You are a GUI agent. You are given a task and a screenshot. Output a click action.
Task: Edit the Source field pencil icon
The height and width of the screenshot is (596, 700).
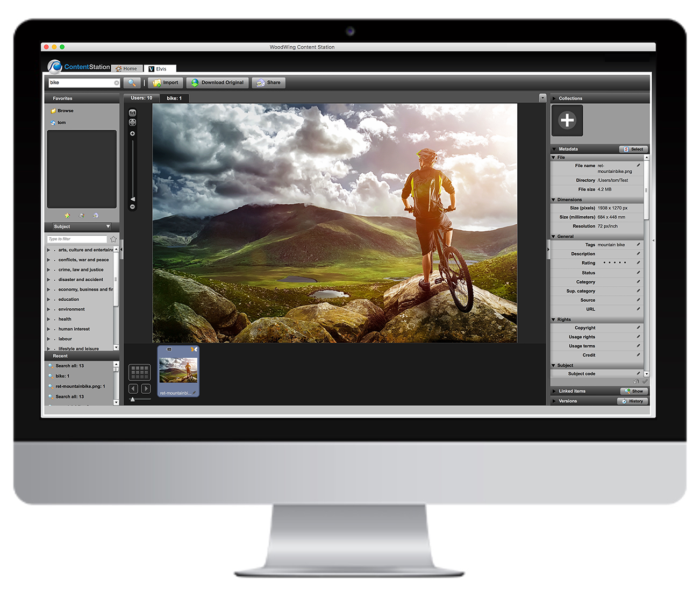tap(638, 300)
